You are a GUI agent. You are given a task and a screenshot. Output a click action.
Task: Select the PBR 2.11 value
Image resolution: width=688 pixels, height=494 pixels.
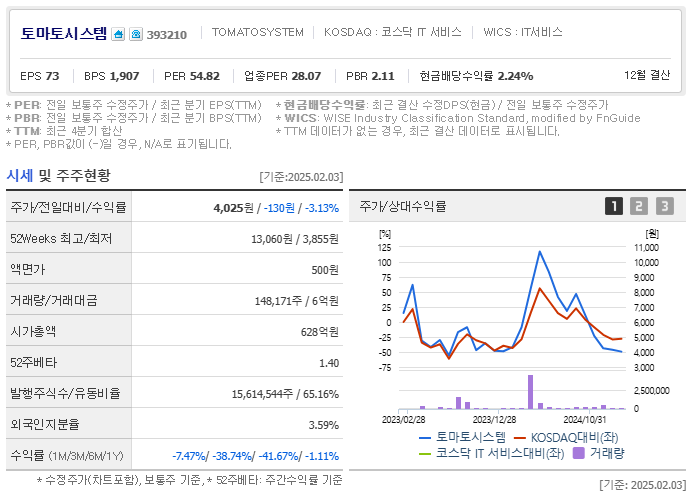[370, 76]
